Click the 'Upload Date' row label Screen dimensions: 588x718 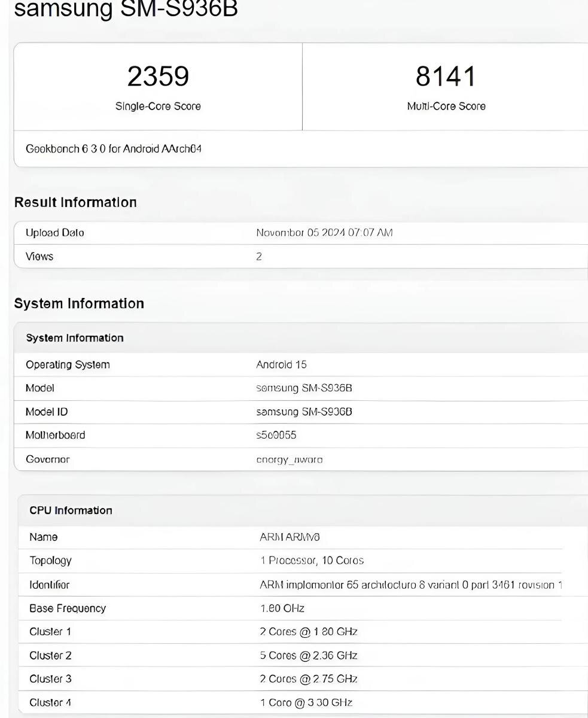click(55, 233)
